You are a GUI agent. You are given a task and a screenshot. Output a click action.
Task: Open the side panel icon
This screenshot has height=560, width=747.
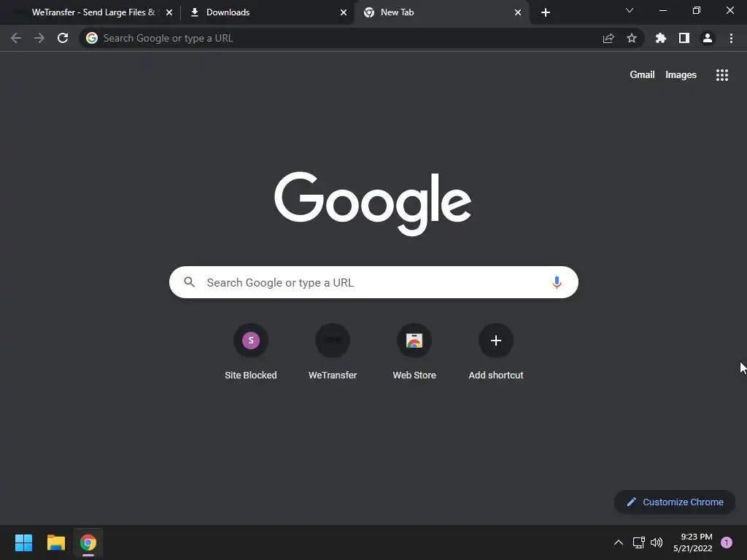coord(684,38)
